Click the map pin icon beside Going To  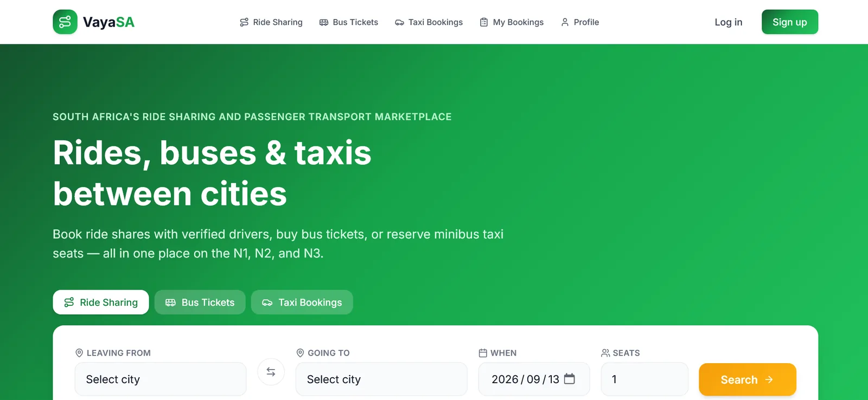(x=300, y=353)
